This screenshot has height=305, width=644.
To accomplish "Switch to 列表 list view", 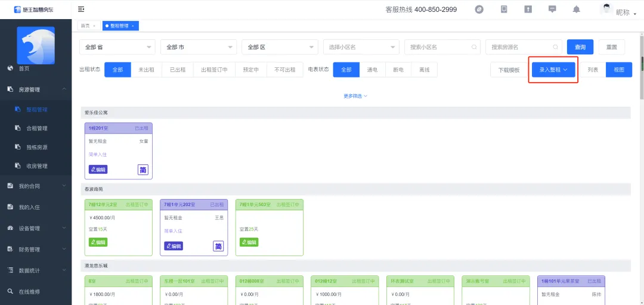I will pyautogui.click(x=593, y=70).
